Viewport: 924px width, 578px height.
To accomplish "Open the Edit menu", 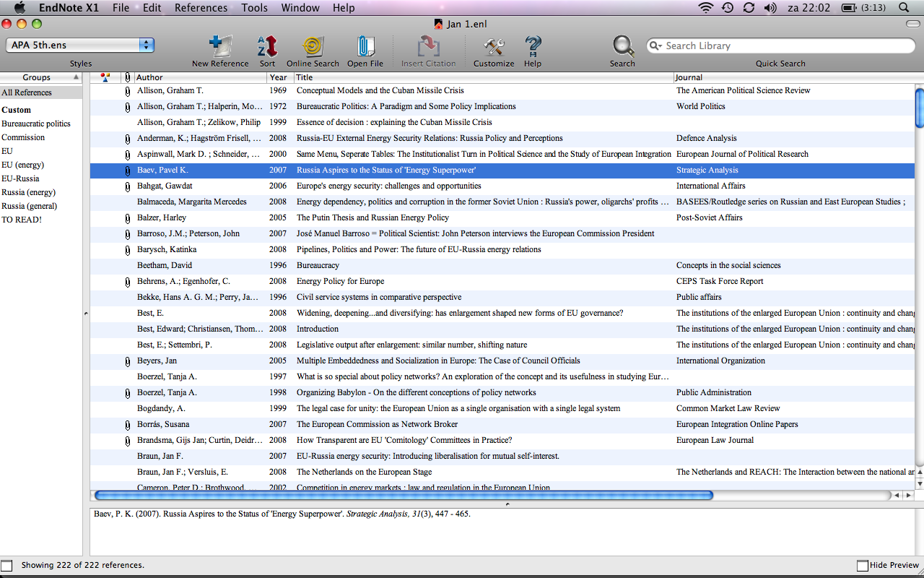I will [x=152, y=8].
